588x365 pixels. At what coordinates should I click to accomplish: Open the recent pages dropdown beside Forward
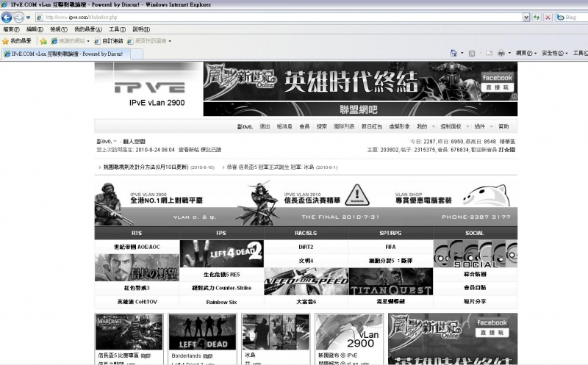tap(28, 18)
